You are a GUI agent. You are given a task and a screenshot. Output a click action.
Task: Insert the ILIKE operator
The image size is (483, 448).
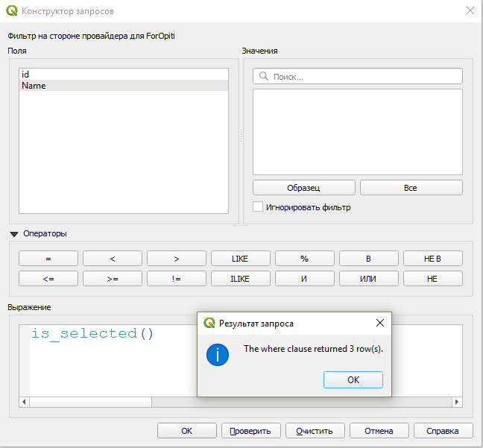click(240, 278)
